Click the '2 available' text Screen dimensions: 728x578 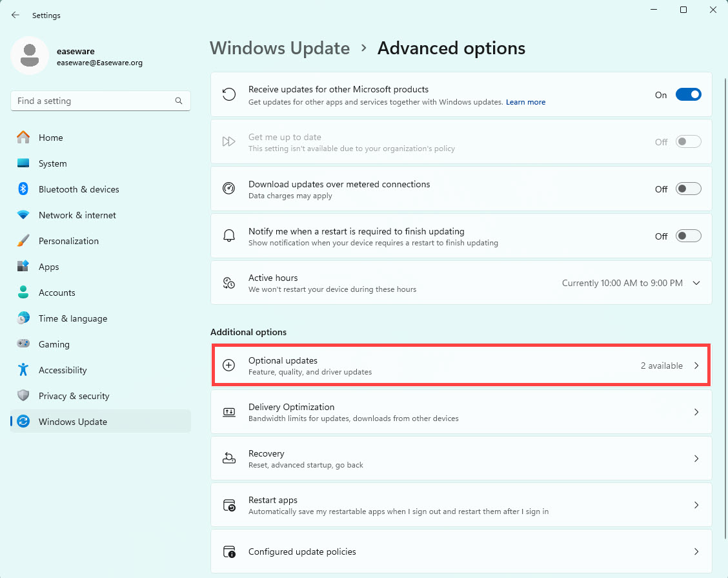pyautogui.click(x=662, y=366)
